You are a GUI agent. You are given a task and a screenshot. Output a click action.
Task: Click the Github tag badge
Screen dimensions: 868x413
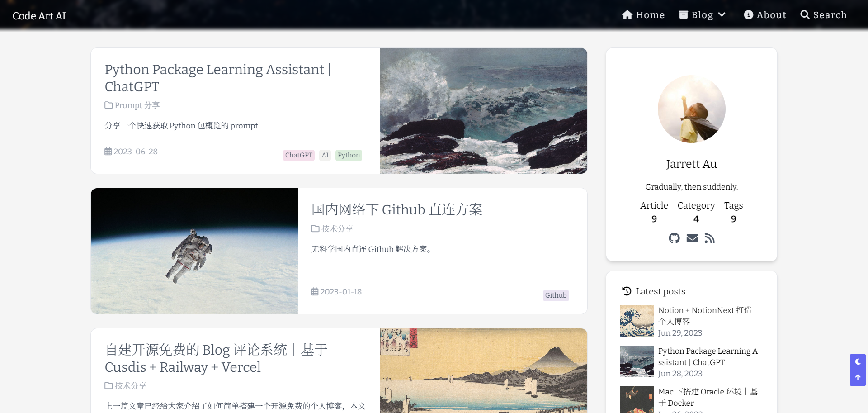(556, 295)
